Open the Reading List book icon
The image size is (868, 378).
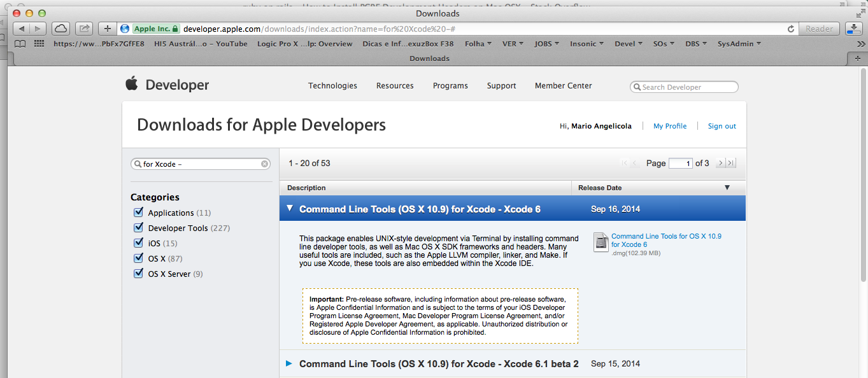(x=20, y=44)
